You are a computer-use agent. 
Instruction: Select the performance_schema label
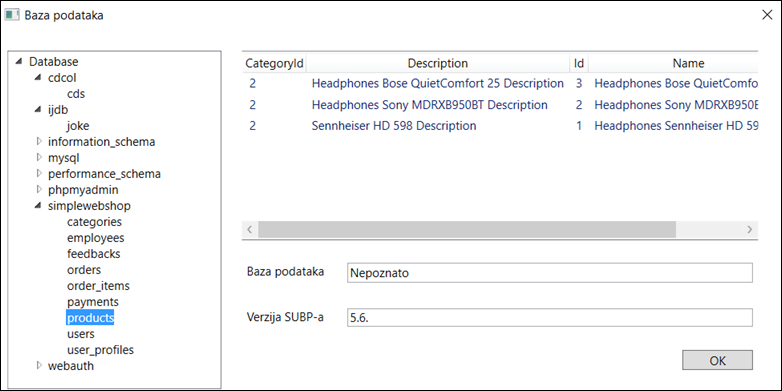104,174
